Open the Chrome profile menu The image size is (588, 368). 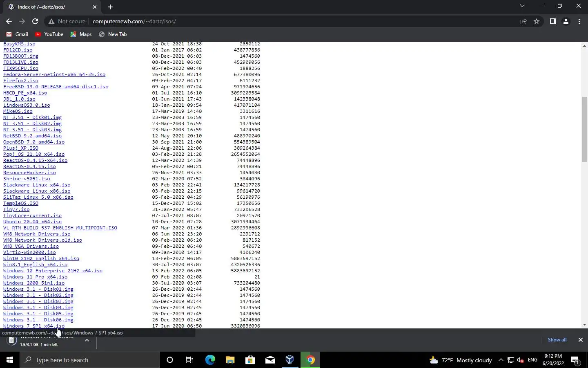pyautogui.click(x=566, y=21)
